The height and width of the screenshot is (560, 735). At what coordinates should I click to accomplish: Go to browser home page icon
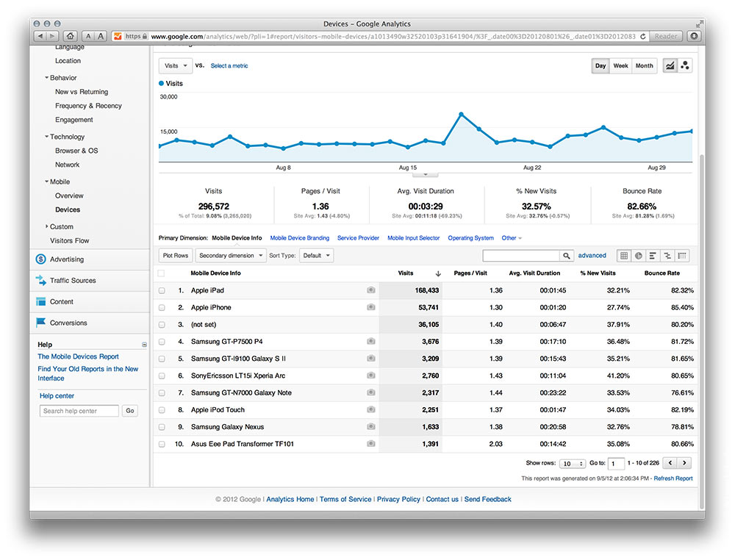tap(71, 36)
